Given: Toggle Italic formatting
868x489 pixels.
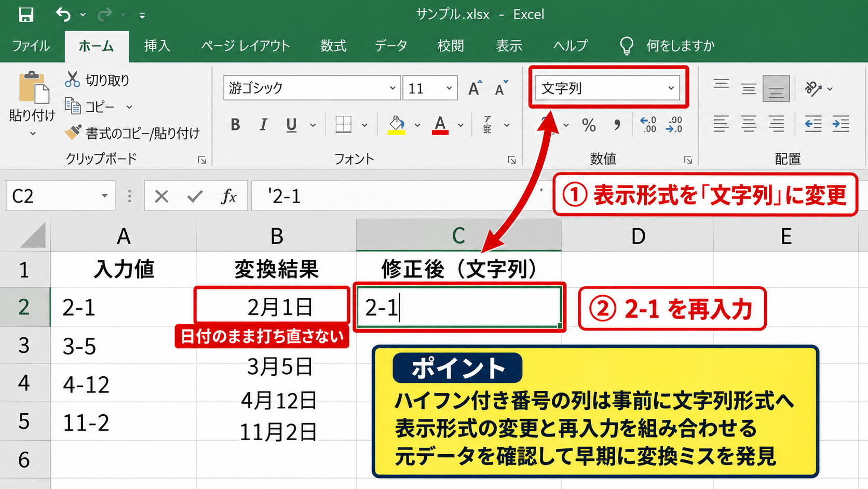Looking at the screenshot, I should [x=263, y=125].
